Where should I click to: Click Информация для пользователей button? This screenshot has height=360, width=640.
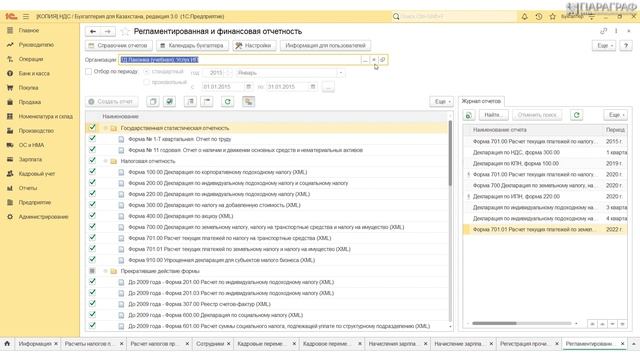click(x=325, y=45)
